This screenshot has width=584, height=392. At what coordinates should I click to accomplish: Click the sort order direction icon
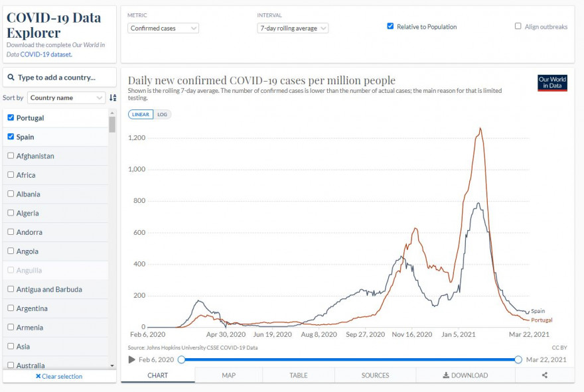(x=113, y=98)
